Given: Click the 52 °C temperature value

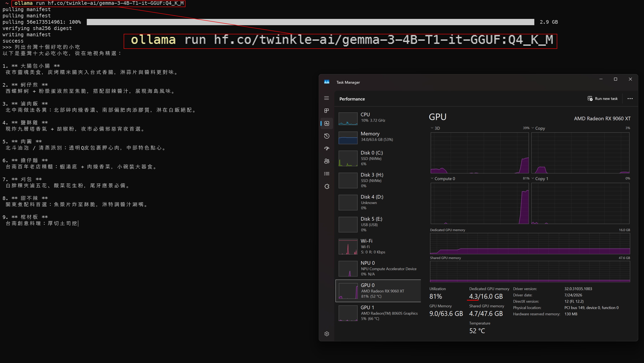Looking at the screenshot, I should click(477, 331).
